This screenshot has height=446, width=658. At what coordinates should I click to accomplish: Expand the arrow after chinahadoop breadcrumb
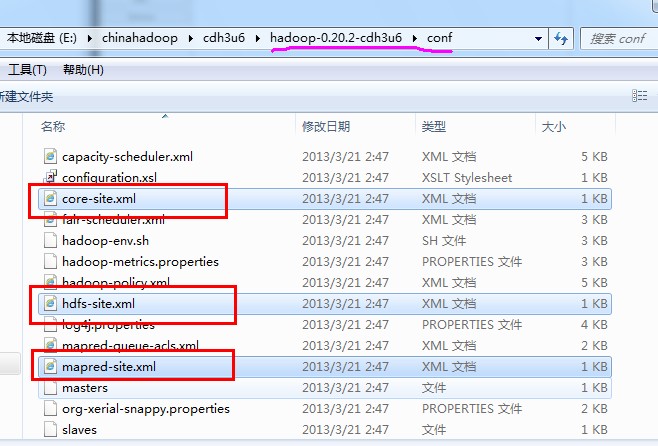coord(191,38)
